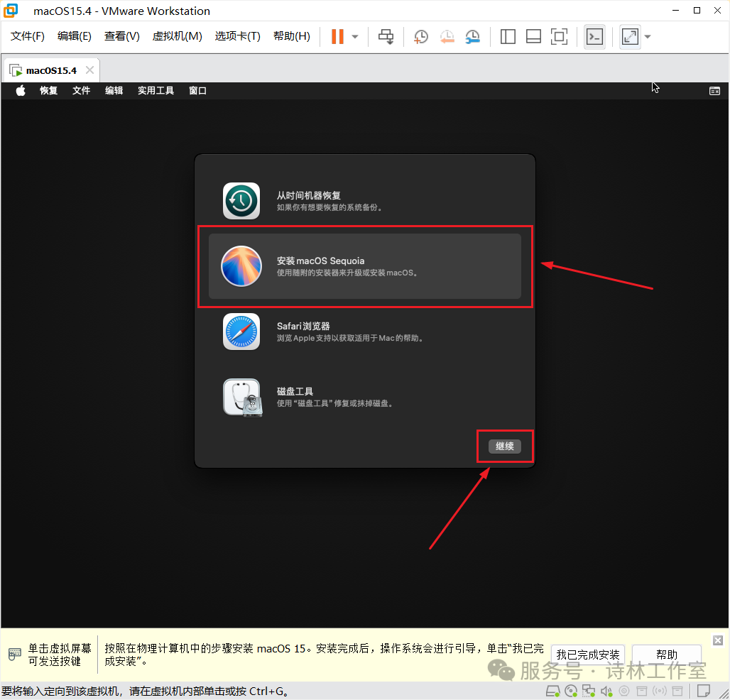The image size is (730, 700).
Task: Choose the 从时间机器恢复 option
Action: point(364,201)
